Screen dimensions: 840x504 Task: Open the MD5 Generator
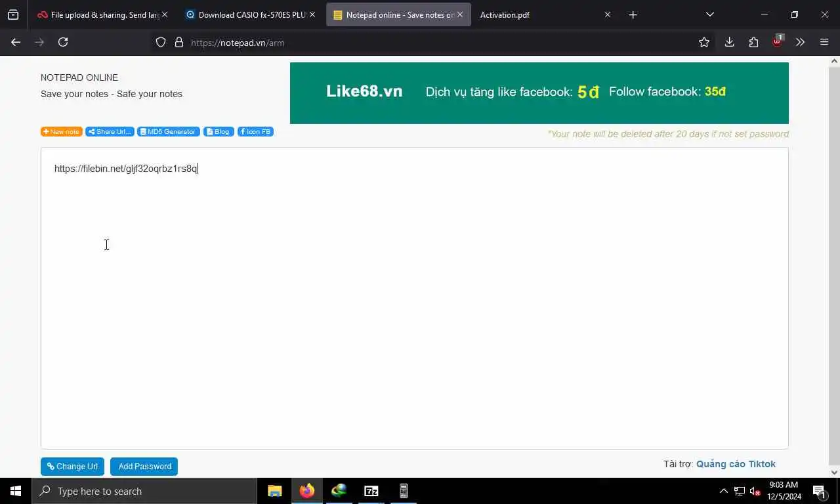(x=169, y=132)
